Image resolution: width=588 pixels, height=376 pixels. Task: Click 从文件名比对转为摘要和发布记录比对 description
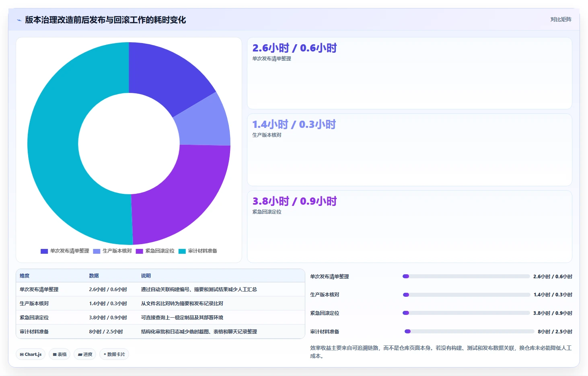[182, 304]
